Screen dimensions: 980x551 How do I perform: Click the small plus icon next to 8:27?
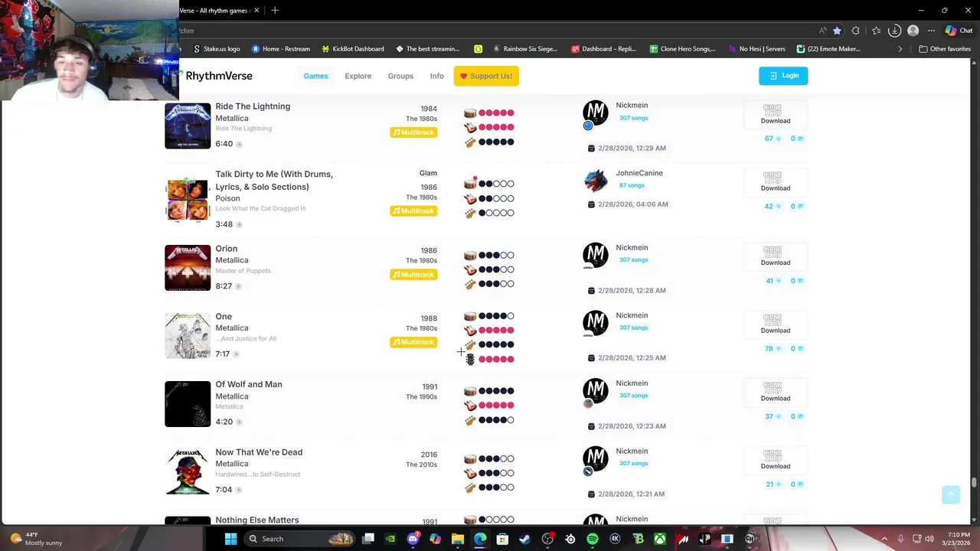[x=238, y=286]
